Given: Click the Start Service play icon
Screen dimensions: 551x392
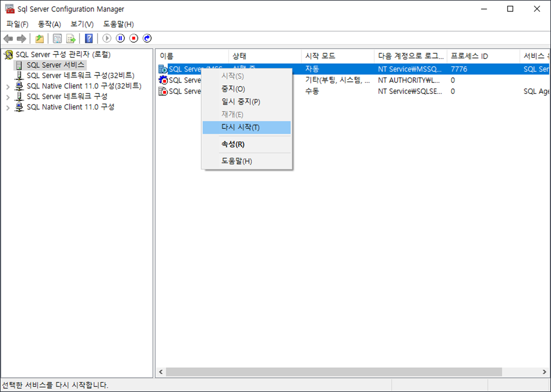Looking at the screenshot, I should tap(107, 38).
